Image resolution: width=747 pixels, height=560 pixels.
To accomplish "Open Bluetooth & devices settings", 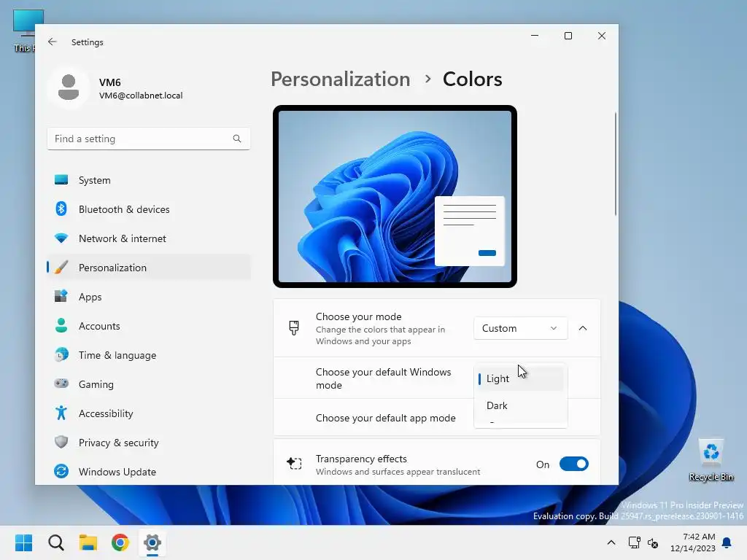I will pyautogui.click(x=149, y=209).
